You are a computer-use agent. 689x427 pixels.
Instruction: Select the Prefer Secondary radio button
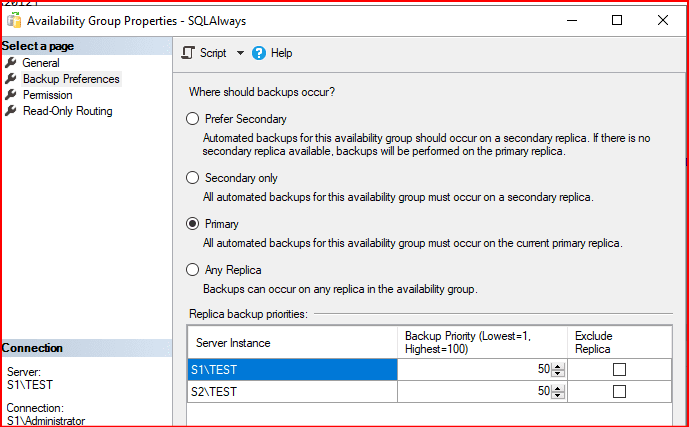point(193,119)
